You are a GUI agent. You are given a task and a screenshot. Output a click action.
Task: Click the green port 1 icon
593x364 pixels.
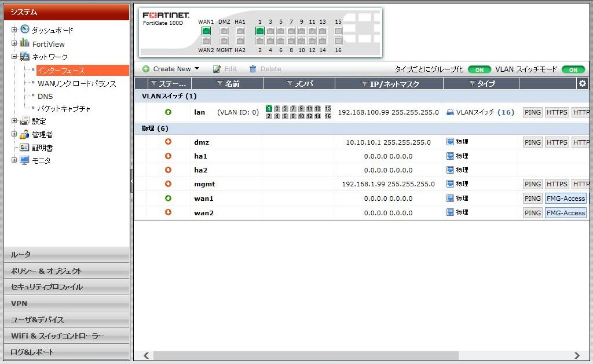pyautogui.click(x=260, y=31)
